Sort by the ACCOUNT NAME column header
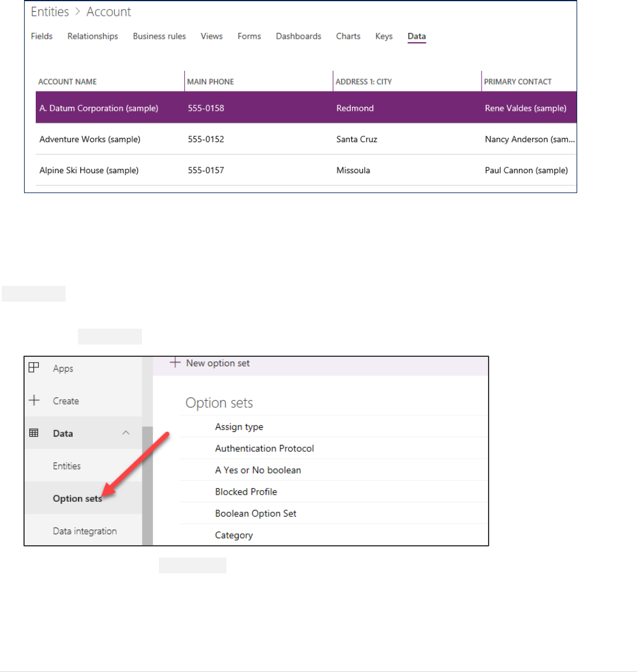637x672 pixels. tap(67, 82)
